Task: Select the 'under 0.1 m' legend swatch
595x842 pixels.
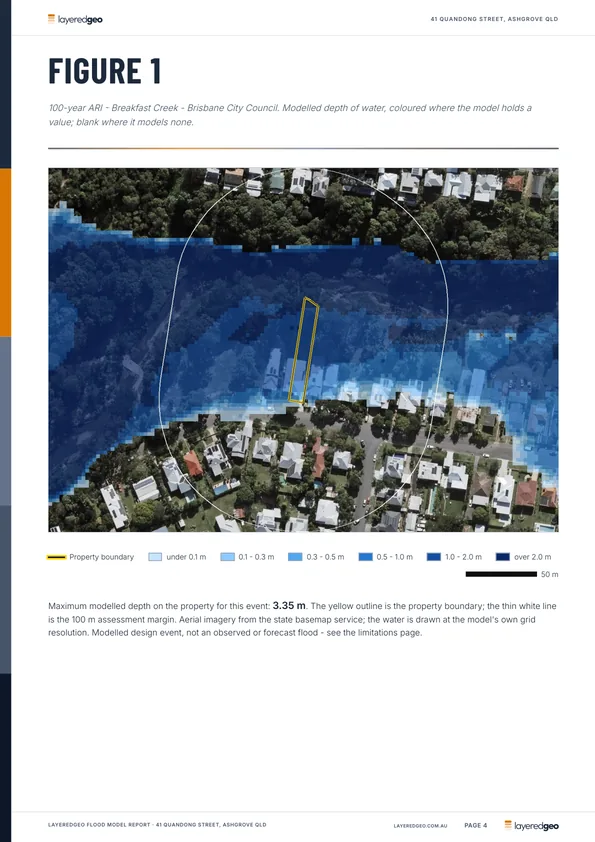Action: (x=155, y=557)
